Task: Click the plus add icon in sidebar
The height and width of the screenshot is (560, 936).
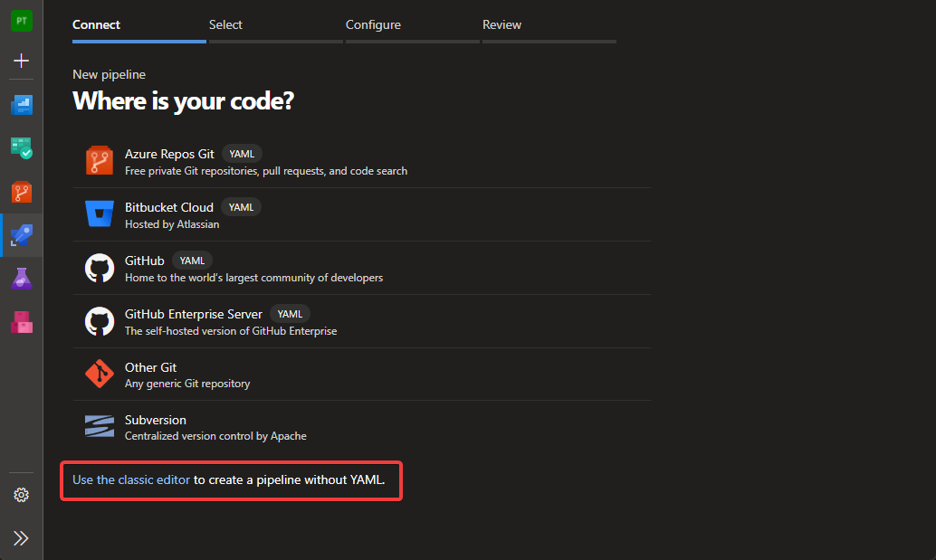Action: tap(22, 61)
